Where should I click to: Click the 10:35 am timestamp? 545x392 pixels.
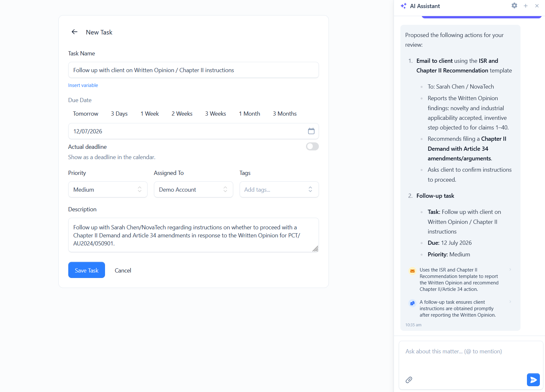413,325
